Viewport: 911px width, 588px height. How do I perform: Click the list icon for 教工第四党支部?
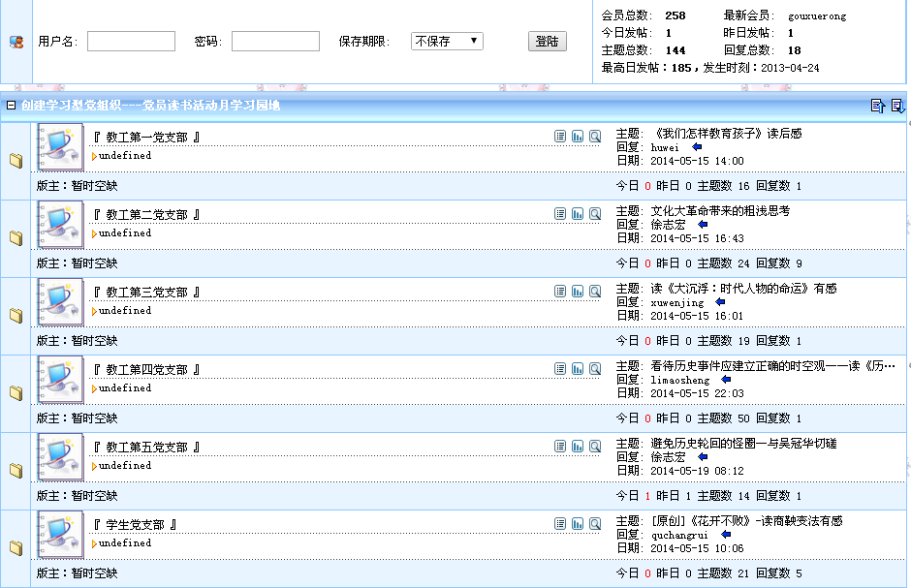pyautogui.click(x=560, y=368)
